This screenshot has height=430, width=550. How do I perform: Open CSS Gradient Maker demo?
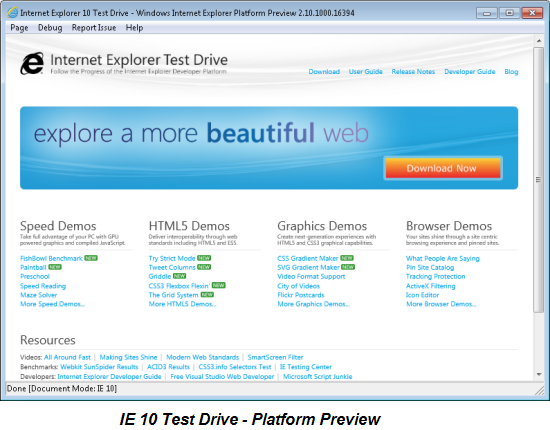click(308, 258)
